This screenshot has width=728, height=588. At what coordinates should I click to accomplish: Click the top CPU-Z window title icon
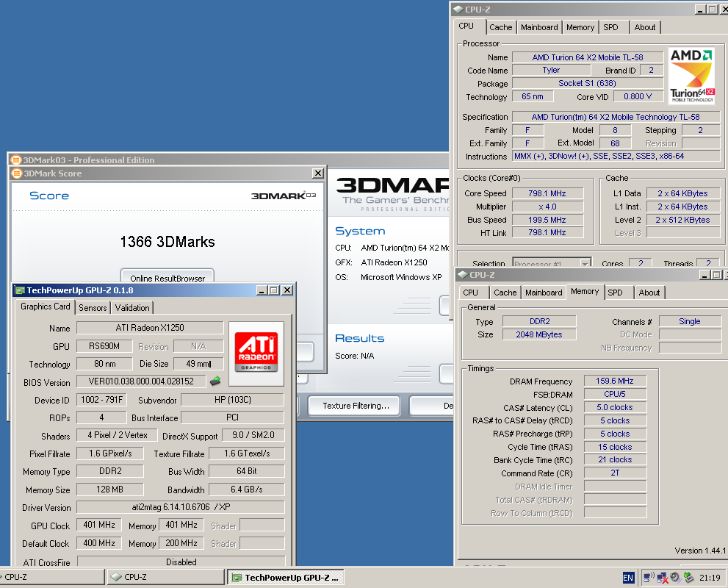tap(458, 9)
